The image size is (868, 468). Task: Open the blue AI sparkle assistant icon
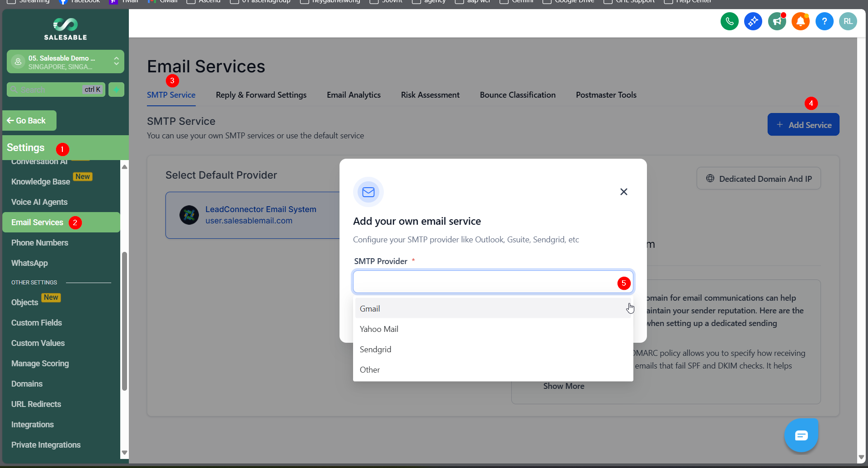click(753, 21)
